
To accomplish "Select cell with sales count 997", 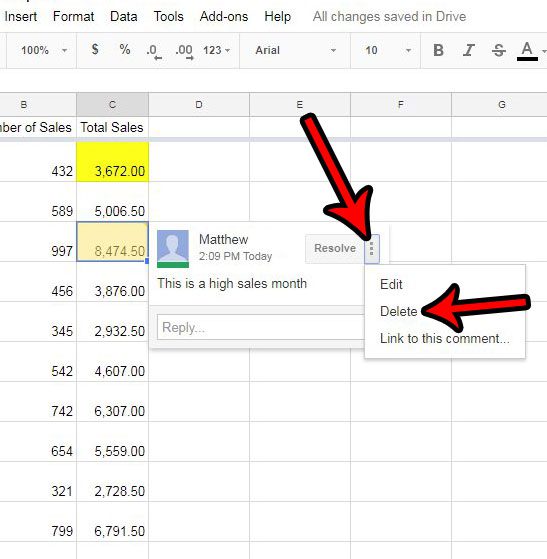I will point(38,242).
